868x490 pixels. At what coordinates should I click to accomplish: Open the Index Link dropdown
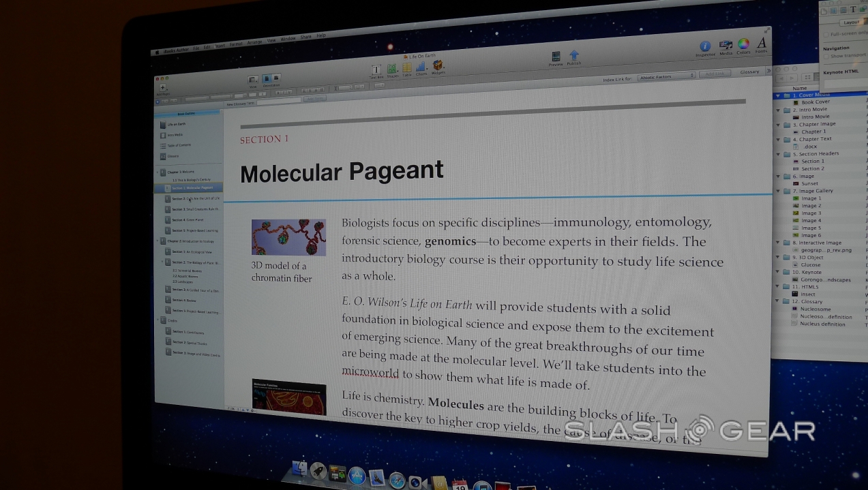pos(666,77)
